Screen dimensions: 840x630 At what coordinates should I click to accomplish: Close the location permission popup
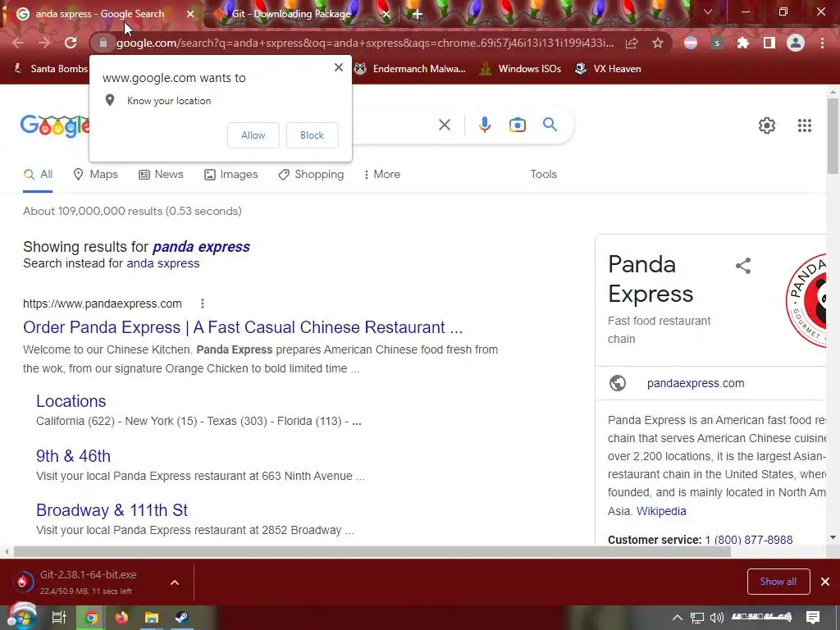pos(339,67)
